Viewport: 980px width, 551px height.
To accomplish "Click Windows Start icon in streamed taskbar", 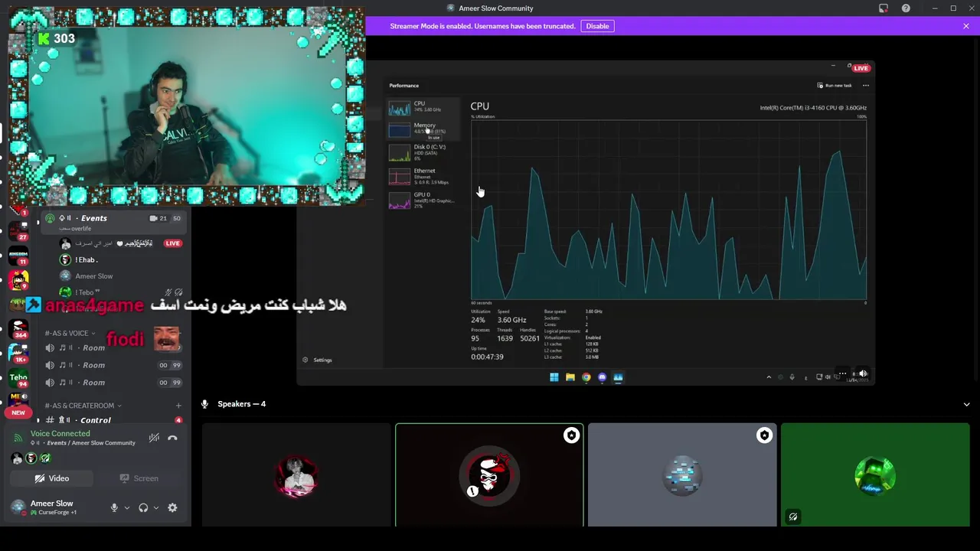I will click(x=554, y=377).
